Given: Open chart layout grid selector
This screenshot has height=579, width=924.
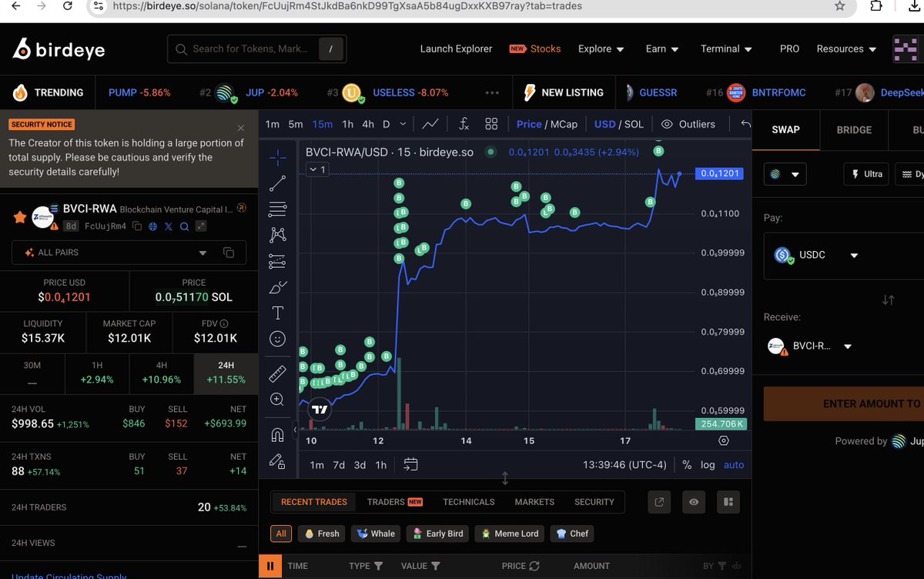Looking at the screenshot, I should [491, 124].
